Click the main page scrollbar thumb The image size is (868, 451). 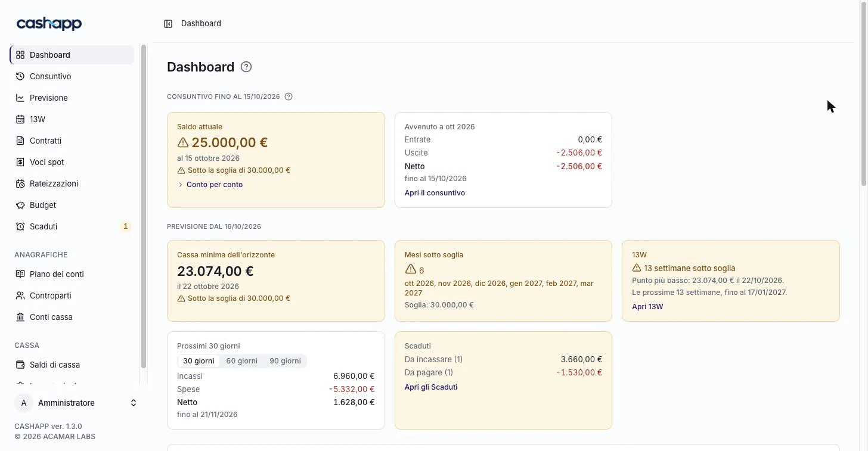click(x=864, y=93)
